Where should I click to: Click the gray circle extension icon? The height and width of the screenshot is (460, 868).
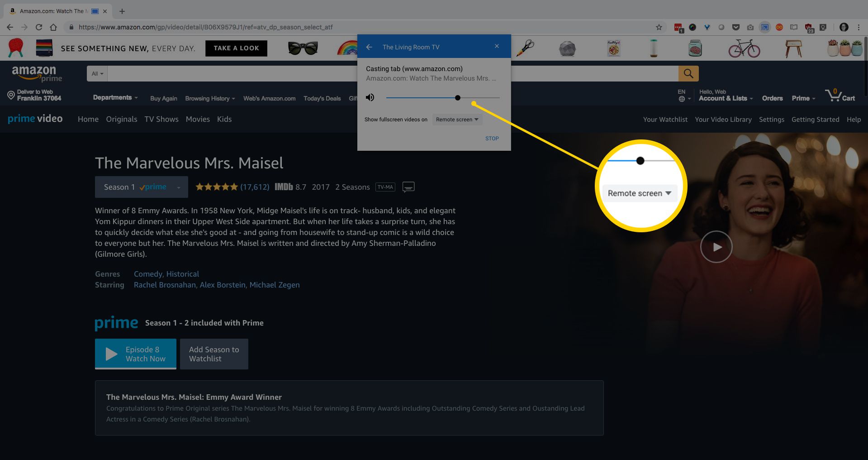721,27
